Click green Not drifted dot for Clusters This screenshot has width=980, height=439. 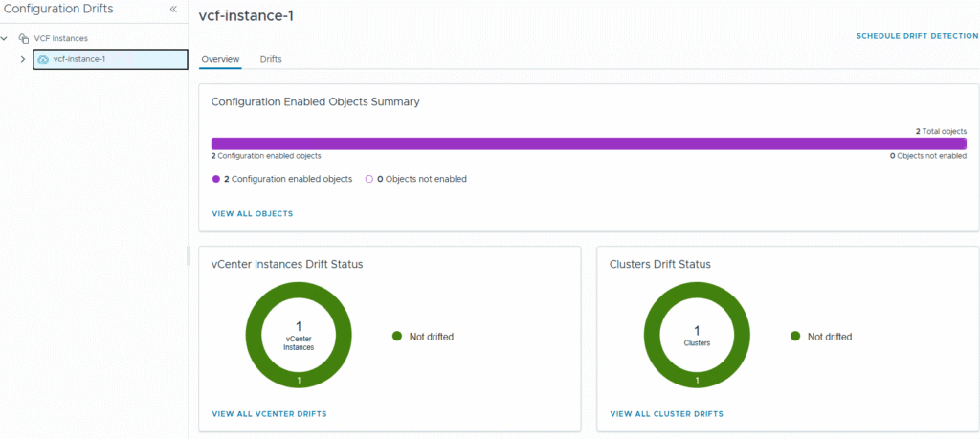[x=795, y=337]
